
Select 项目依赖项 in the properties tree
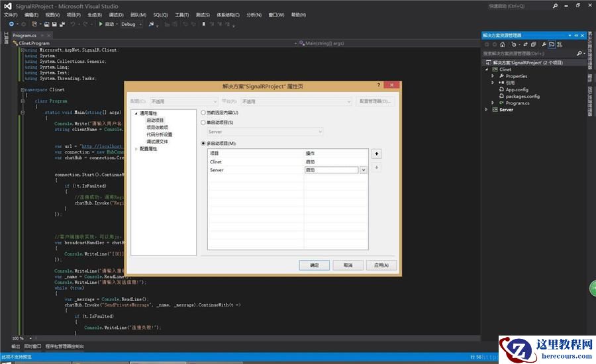tap(157, 127)
